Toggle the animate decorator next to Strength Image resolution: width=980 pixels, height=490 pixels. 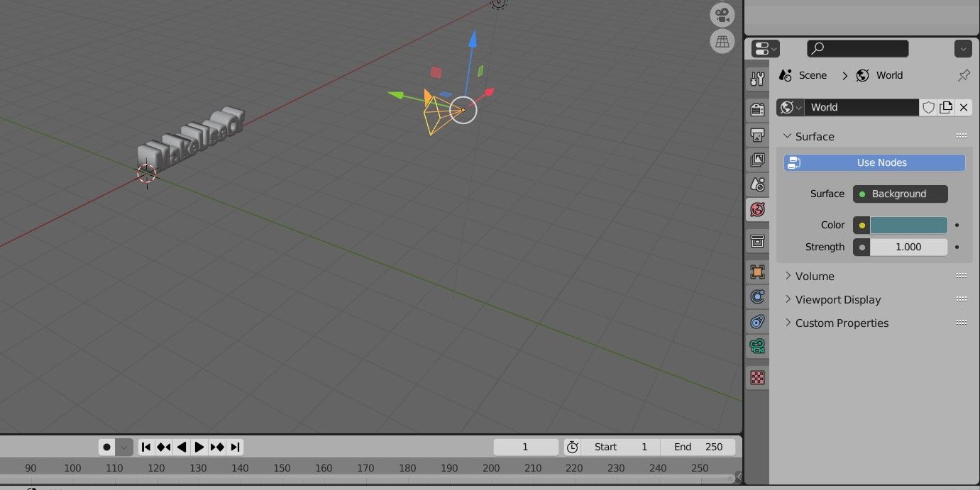(957, 247)
